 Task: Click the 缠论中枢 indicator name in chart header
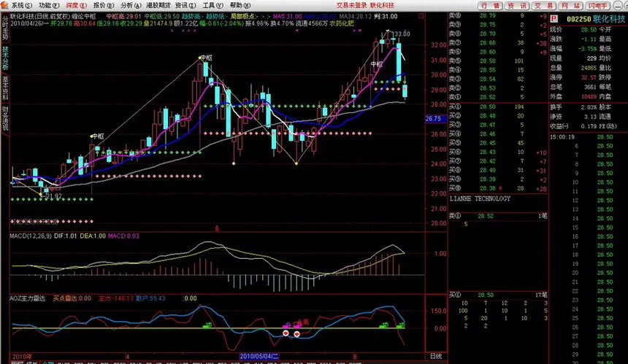(x=84, y=16)
